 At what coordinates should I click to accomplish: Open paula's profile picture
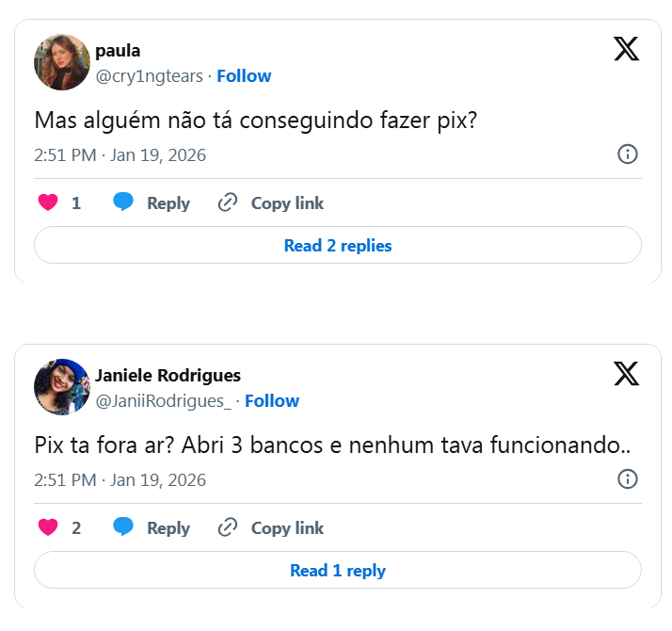pyautogui.click(x=62, y=62)
